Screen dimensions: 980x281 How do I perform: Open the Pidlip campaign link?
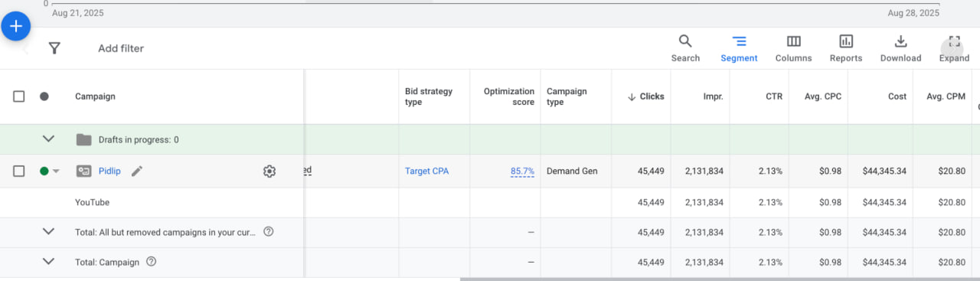(109, 171)
